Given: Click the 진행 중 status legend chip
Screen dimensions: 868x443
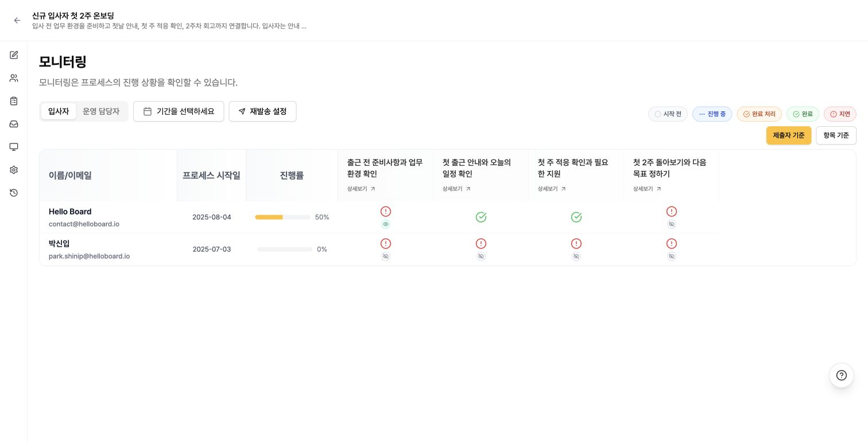Looking at the screenshot, I should 712,114.
